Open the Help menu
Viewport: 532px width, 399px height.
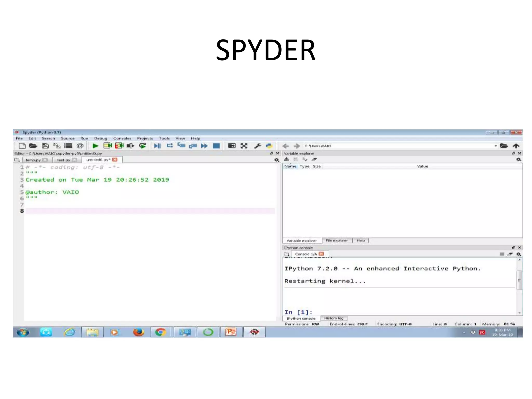195,138
